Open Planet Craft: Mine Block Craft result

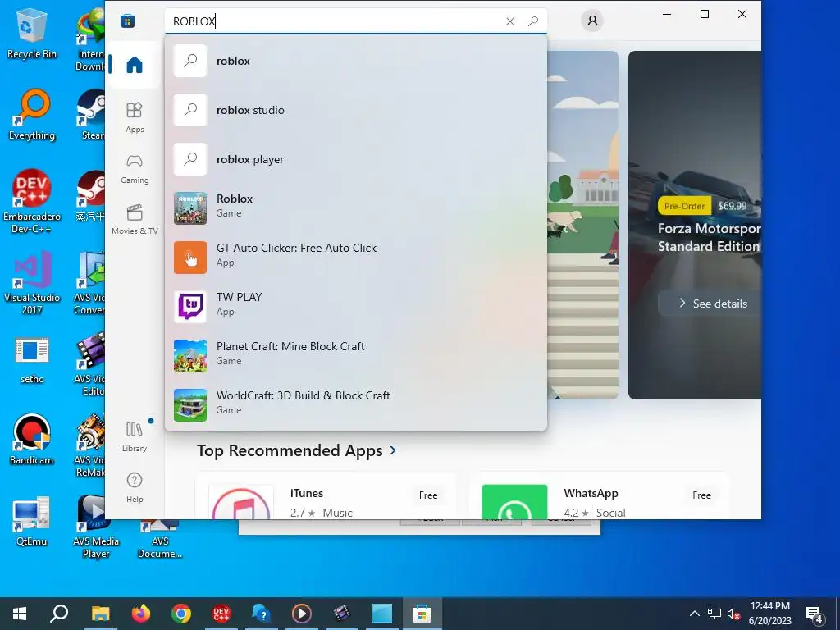356,356
